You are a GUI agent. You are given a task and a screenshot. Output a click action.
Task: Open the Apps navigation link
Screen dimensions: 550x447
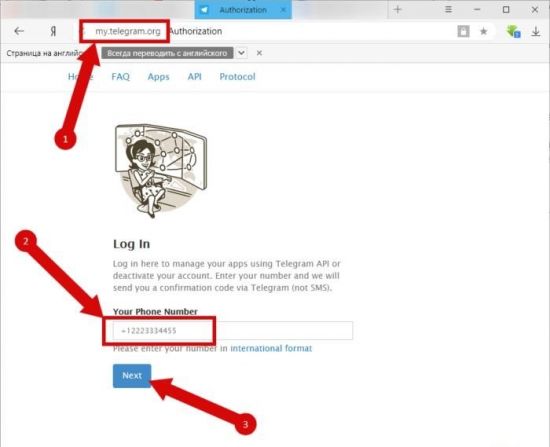coord(158,76)
